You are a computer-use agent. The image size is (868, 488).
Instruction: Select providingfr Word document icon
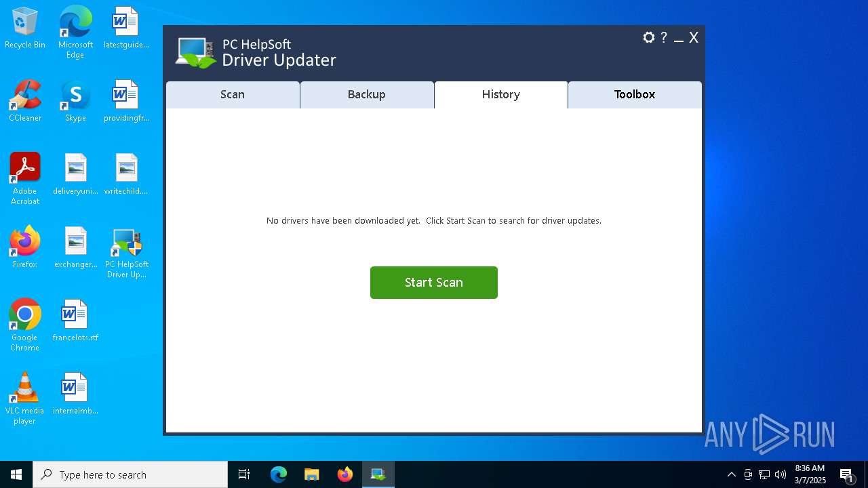pyautogui.click(x=126, y=102)
